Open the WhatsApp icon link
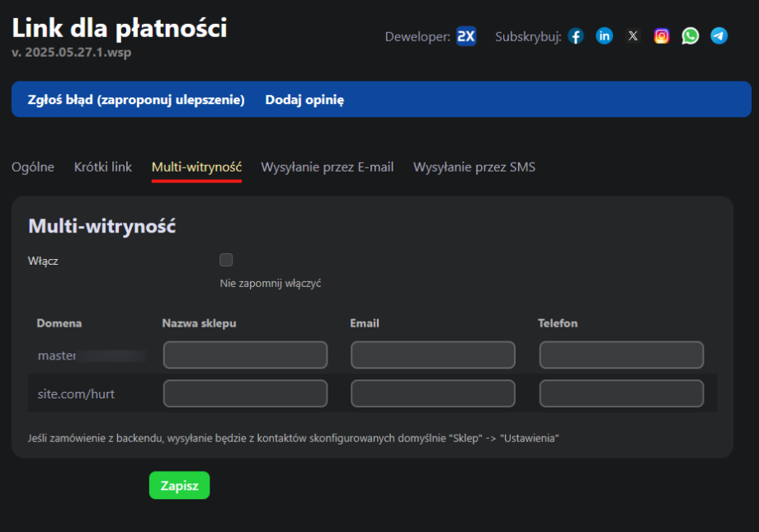 [x=691, y=36]
